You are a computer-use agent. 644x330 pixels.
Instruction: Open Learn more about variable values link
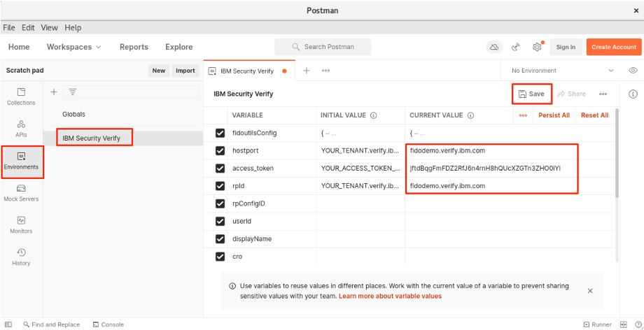[x=390, y=296]
